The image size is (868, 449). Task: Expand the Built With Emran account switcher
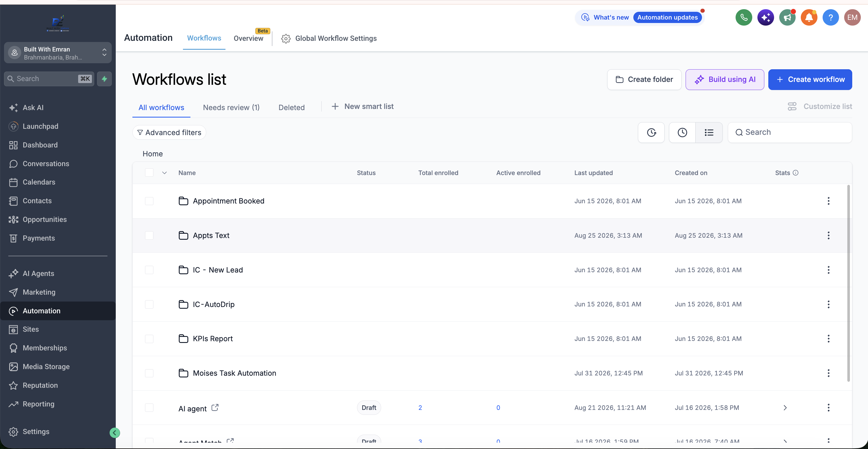click(58, 53)
